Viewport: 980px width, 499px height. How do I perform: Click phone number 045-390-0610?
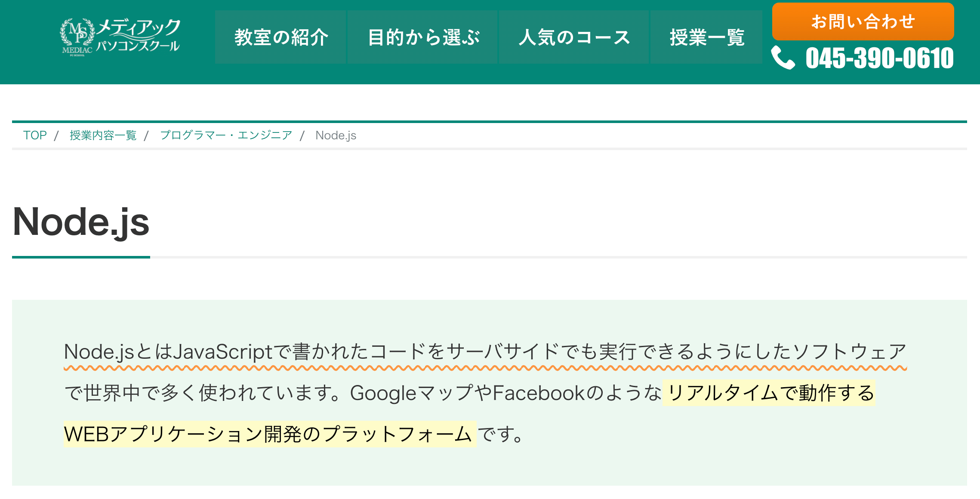click(880, 58)
